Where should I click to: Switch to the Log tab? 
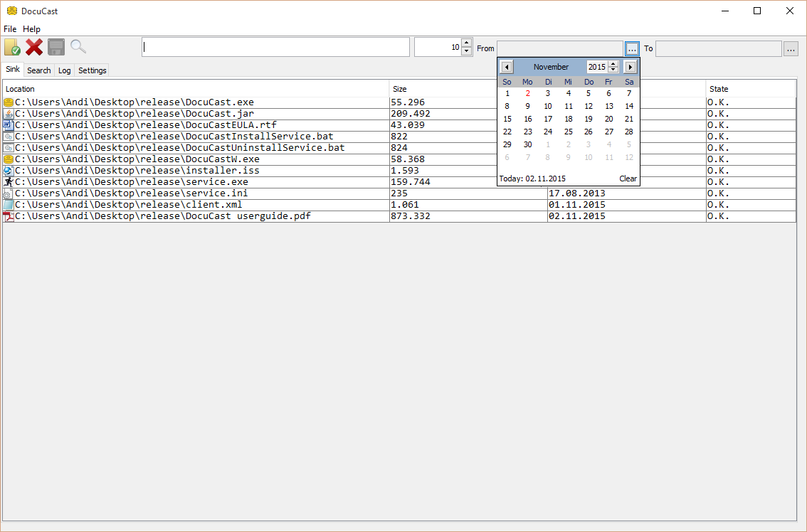[x=64, y=70]
